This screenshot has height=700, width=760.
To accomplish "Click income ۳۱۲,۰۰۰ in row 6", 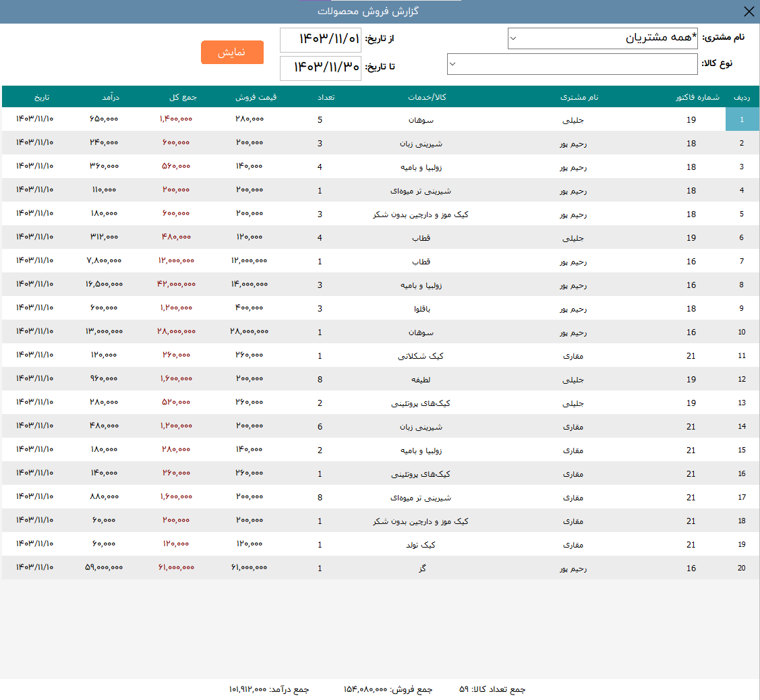I will 105,237.
